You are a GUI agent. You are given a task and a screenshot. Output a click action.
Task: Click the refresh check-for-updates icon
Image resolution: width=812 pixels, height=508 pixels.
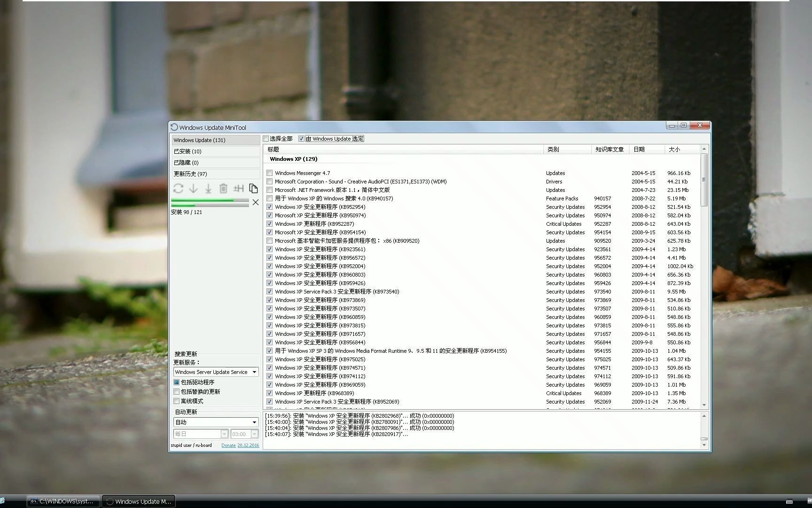(x=178, y=189)
